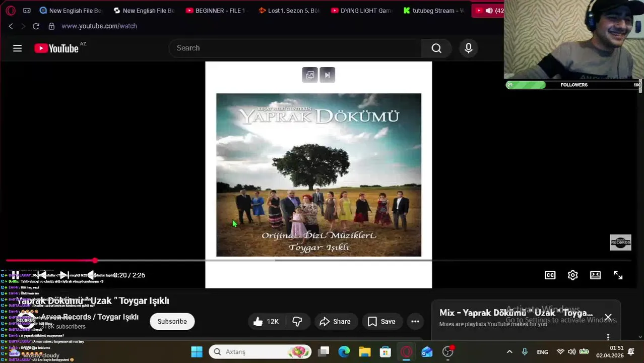
Task: Open File Explorer from taskbar
Action: pyautogui.click(x=365, y=352)
